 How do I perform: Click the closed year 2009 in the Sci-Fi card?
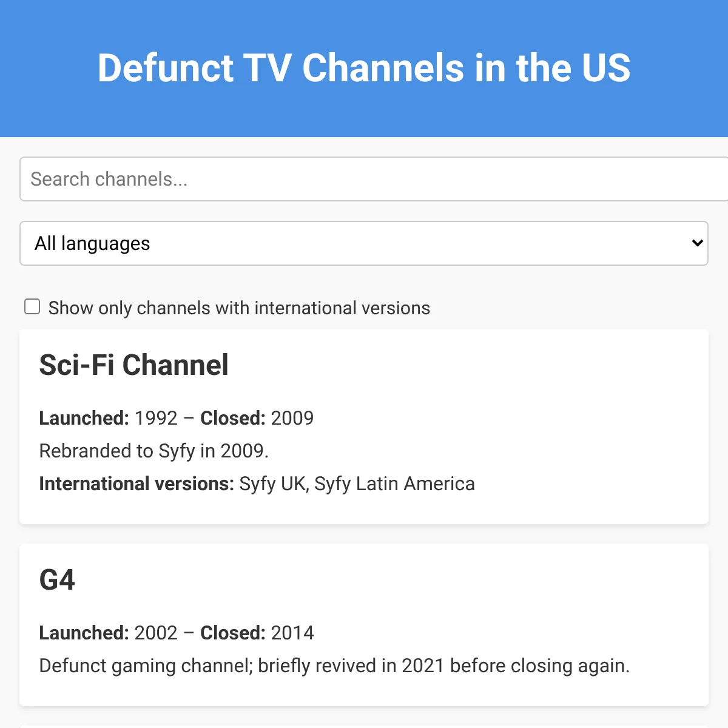coord(292,418)
